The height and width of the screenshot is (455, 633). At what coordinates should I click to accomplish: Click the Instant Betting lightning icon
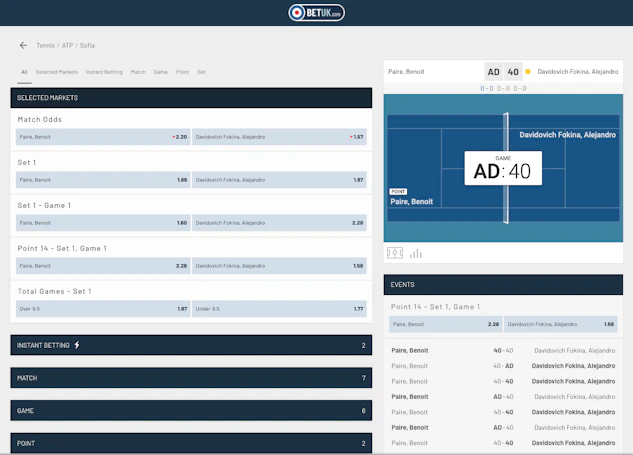pyautogui.click(x=77, y=345)
